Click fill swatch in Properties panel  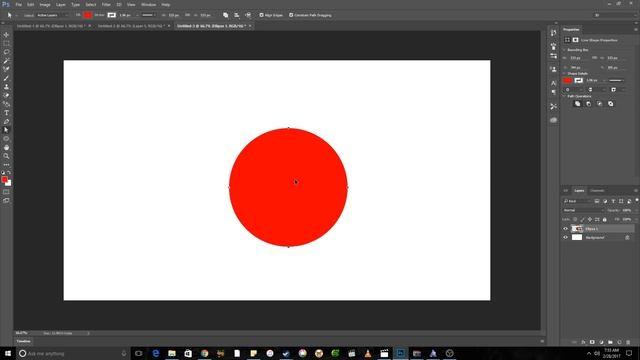coord(567,80)
